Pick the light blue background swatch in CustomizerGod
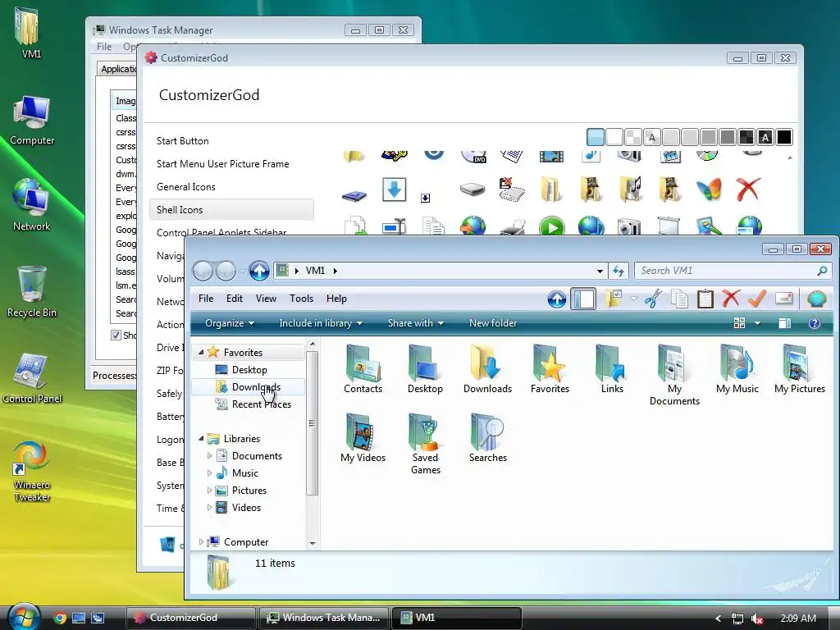The height and width of the screenshot is (630, 840). (x=596, y=137)
